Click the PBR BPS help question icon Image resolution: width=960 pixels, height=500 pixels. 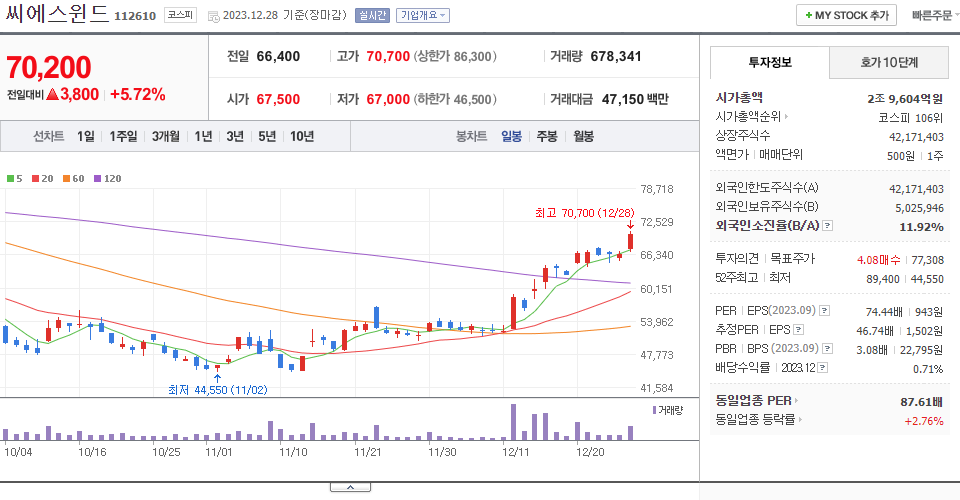[827, 349]
